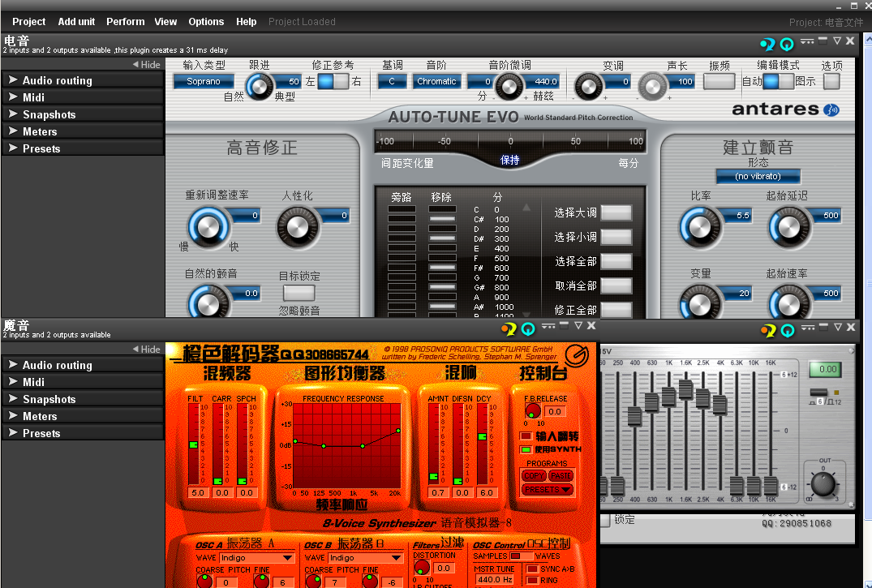
Task: Open the 基调 key dropdown showing C
Action: 392,81
